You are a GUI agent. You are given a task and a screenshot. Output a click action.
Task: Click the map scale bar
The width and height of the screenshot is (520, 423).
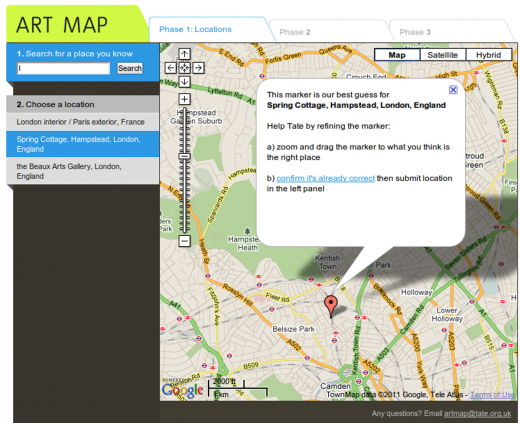[238, 388]
